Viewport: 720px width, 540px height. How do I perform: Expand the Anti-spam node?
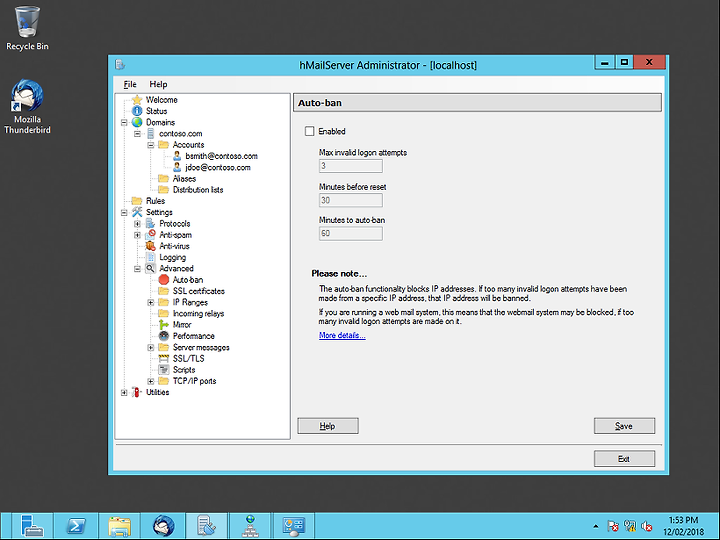pyautogui.click(x=137, y=235)
